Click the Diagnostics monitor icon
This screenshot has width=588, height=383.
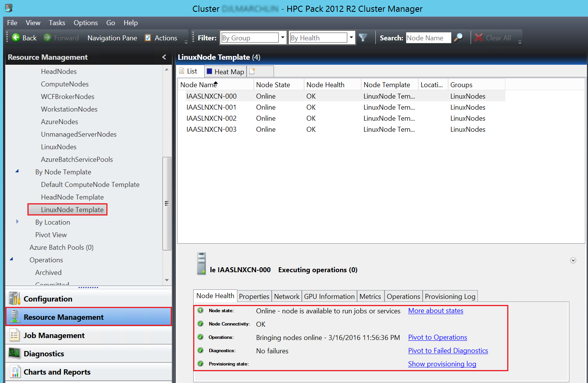14,353
